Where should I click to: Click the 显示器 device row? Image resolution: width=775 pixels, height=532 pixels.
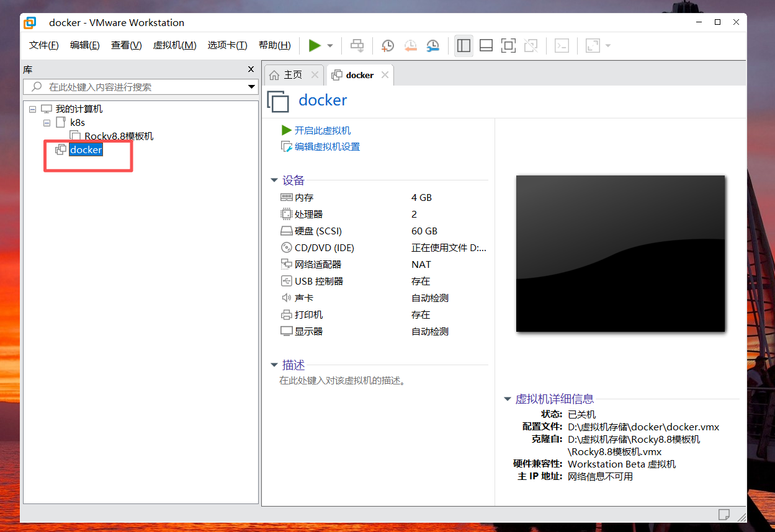(x=383, y=332)
